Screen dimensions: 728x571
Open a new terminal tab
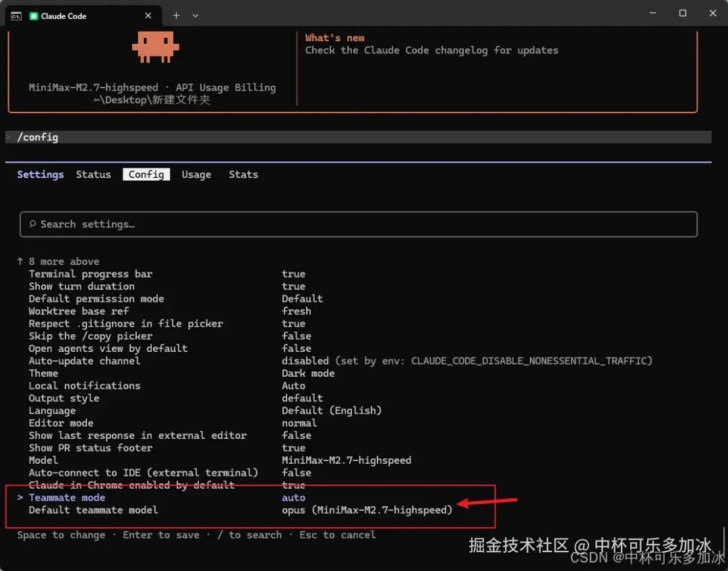pos(177,16)
